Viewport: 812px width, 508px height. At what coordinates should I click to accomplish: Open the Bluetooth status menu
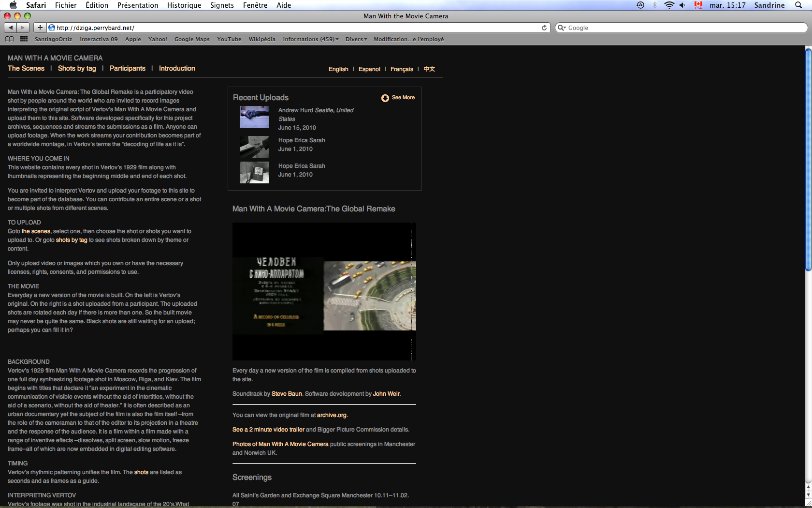point(655,5)
